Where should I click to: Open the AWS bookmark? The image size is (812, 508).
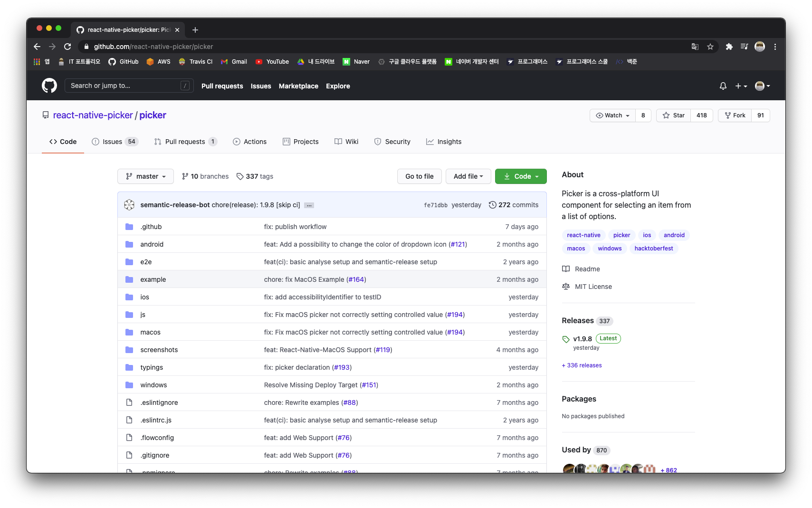[158, 62]
